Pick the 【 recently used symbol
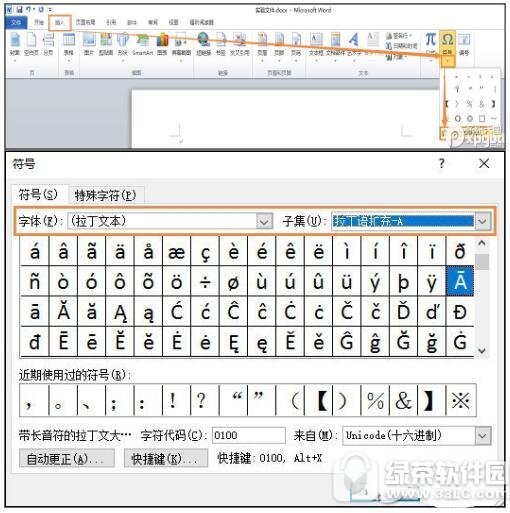 coord(319,400)
